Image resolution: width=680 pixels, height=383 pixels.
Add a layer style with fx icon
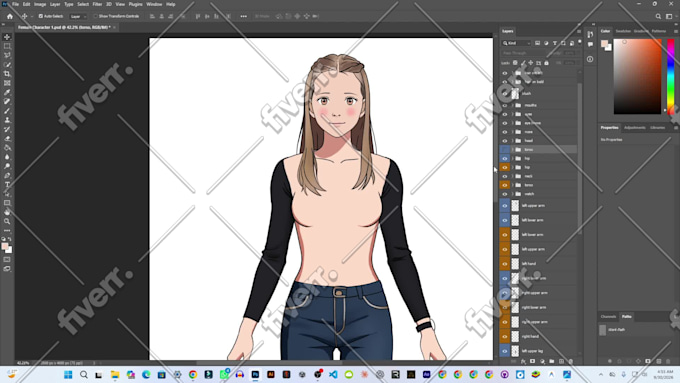pos(523,361)
